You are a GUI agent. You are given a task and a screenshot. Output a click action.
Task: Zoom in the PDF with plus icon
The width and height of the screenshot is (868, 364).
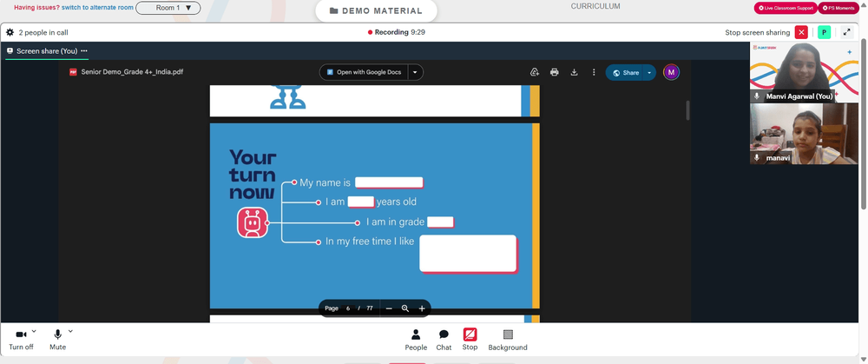click(x=422, y=308)
